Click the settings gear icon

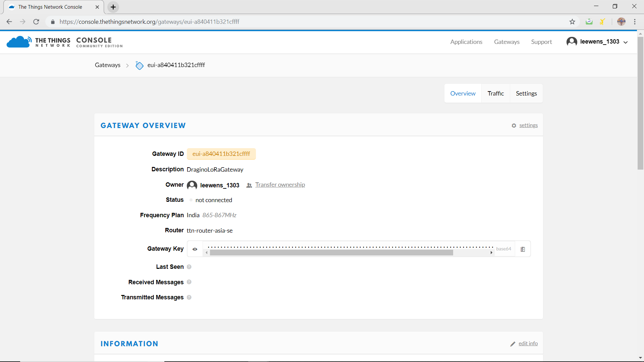click(514, 126)
